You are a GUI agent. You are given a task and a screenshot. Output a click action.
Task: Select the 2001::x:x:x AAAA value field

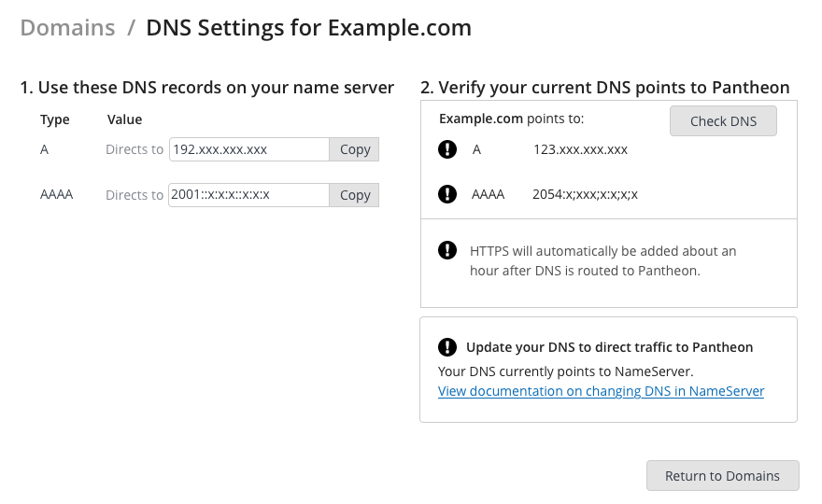(x=248, y=195)
